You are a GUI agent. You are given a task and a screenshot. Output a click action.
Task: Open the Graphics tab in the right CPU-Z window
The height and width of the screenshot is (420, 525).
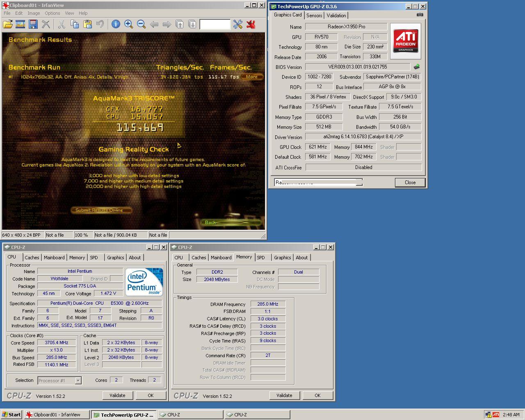coord(283,258)
